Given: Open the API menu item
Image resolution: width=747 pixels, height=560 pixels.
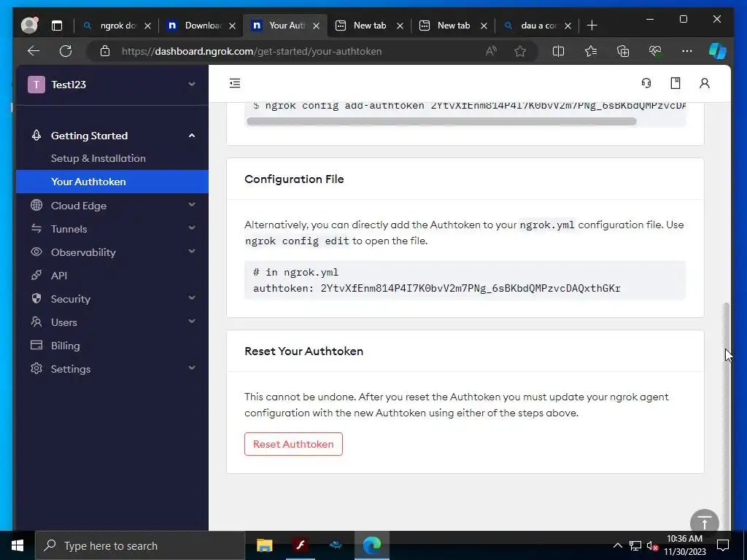Looking at the screenshot, I should click(x=59, y=275).
